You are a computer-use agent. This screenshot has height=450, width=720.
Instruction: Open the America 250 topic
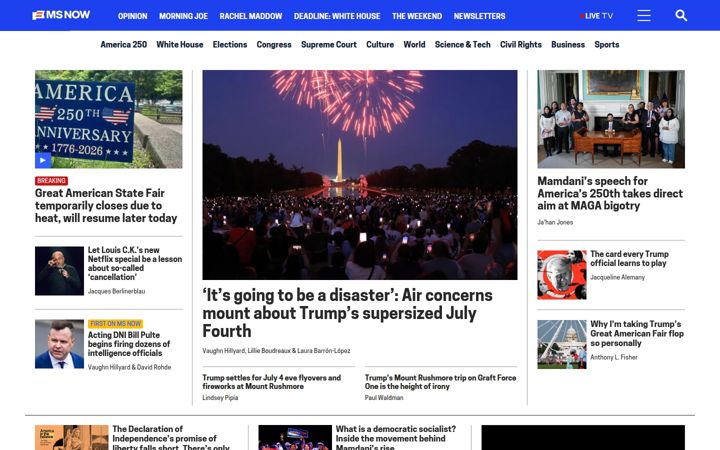pyautogui.click(x=124, y=45)
